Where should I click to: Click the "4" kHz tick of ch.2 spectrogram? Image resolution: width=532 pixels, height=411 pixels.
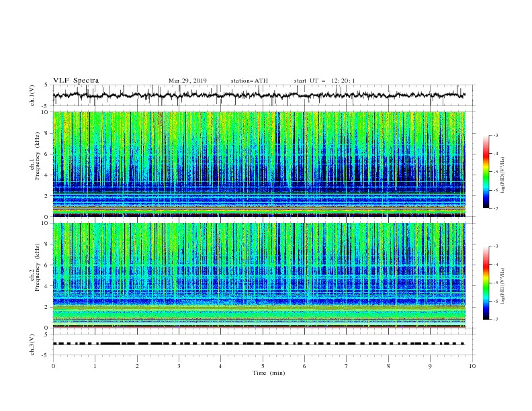pyautogui.click(x=47, y=286)
